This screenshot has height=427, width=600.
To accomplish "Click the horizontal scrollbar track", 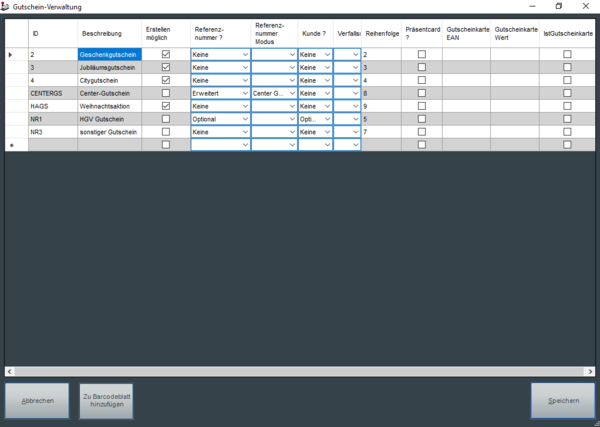I will 300,371.
